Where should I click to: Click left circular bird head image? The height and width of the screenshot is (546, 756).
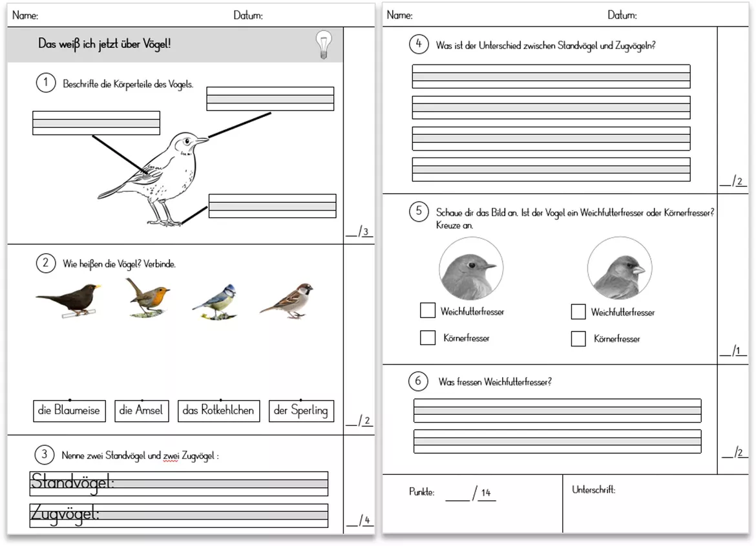(471, 269)
